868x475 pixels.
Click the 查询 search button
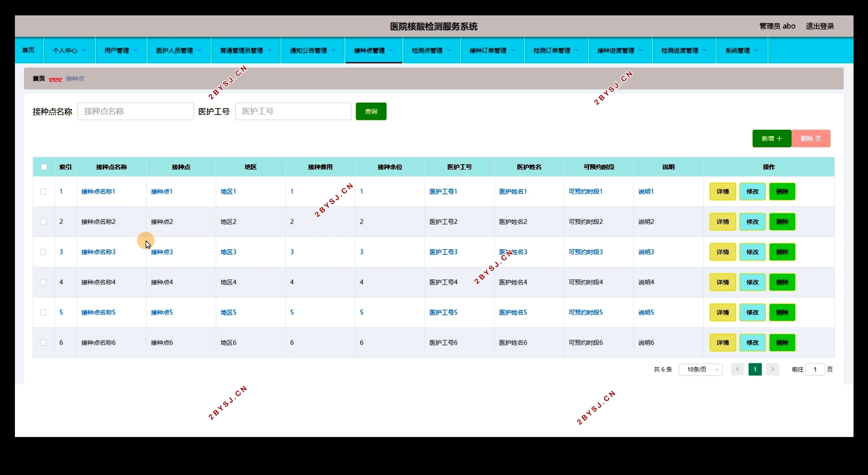coord(371,111)
